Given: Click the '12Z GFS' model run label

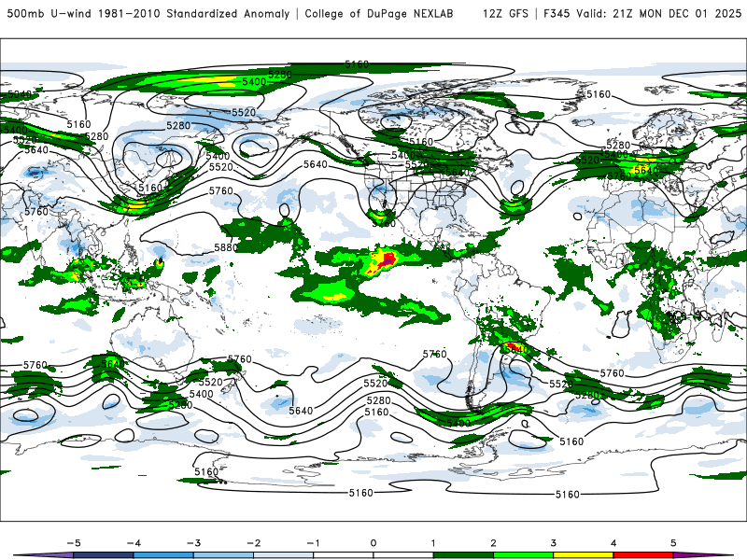Looking at the screenshot, I should 505,13.
